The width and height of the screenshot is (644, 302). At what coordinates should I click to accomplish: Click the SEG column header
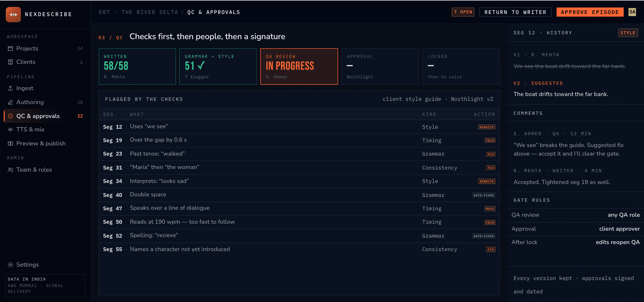tap(108, 114)
